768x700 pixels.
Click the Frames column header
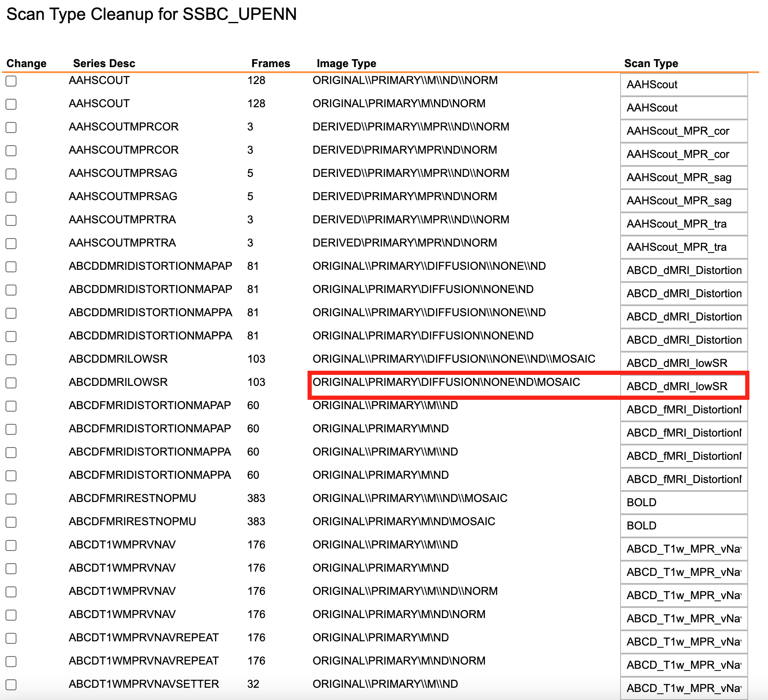(271, 63)
